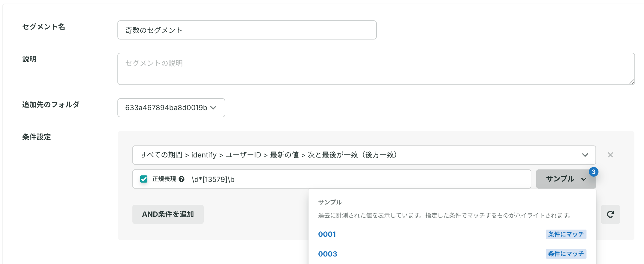Viewport: 644px width, 264px height.
Task: Click the 正規表現 label text
Action: click(164, 179)
